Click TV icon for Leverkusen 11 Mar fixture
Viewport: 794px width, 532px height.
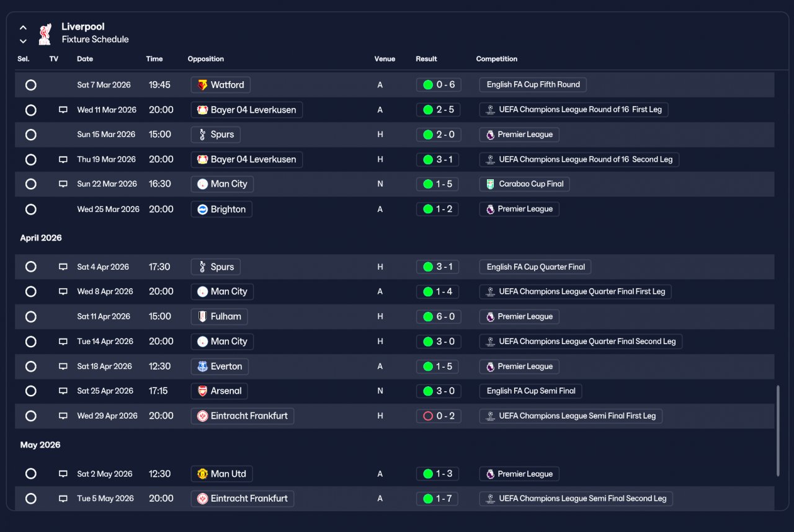[63, 110]
